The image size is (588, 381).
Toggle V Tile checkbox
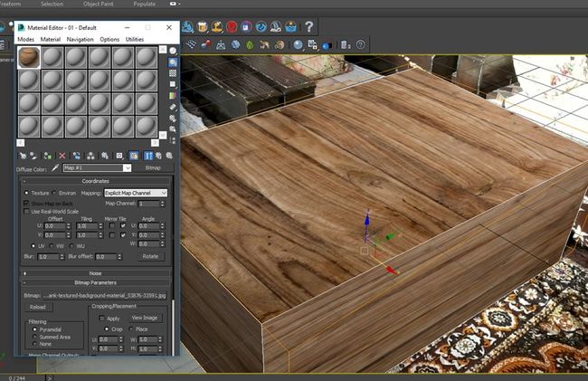tap(123, 235)
